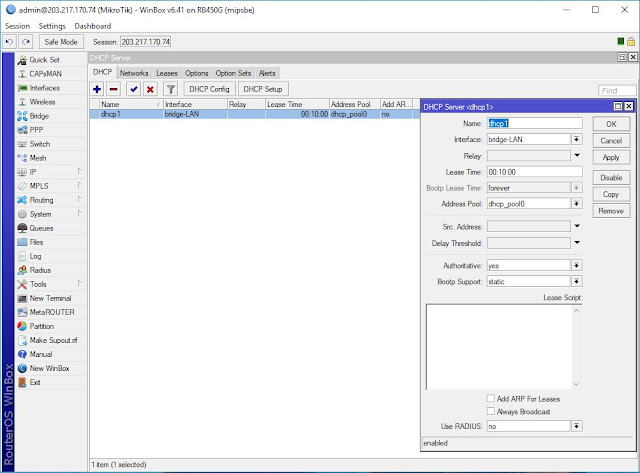
Task: Disable item with red X icon
Action: pyautogui.click(x=150, y=89)
